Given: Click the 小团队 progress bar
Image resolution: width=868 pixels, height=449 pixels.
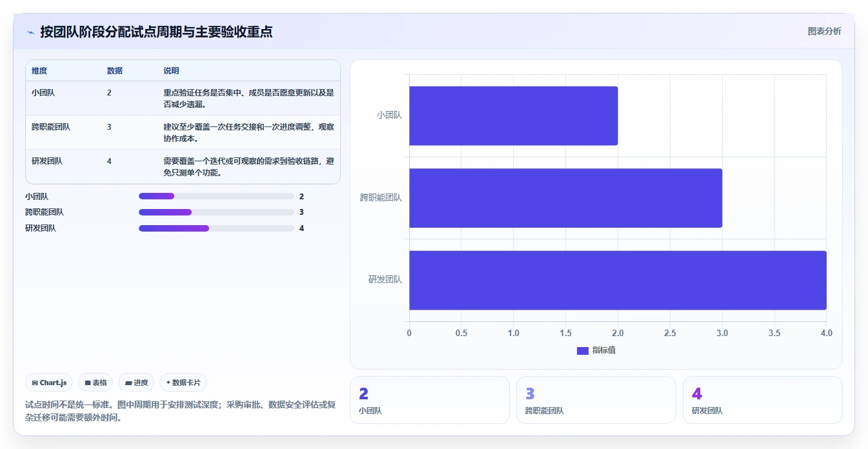Looking at the screenshot, I should [x=216, y=196].
